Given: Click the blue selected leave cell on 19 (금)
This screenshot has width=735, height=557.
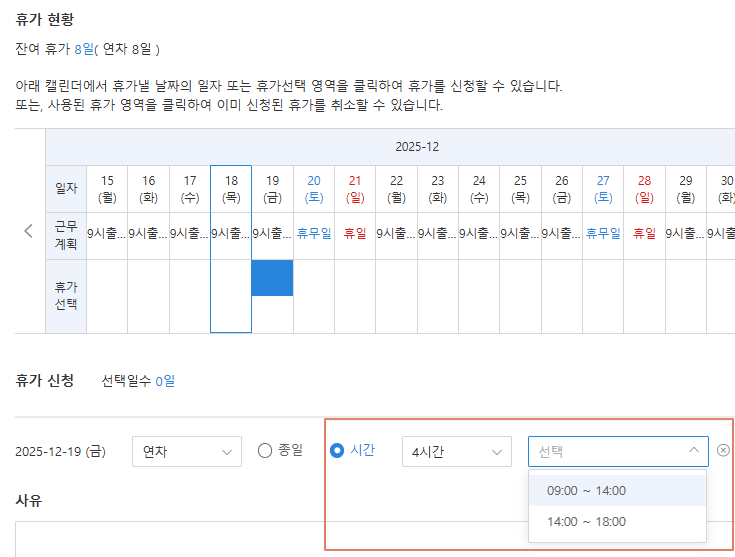Looking at the screenshot, I should tap(272, 278).
